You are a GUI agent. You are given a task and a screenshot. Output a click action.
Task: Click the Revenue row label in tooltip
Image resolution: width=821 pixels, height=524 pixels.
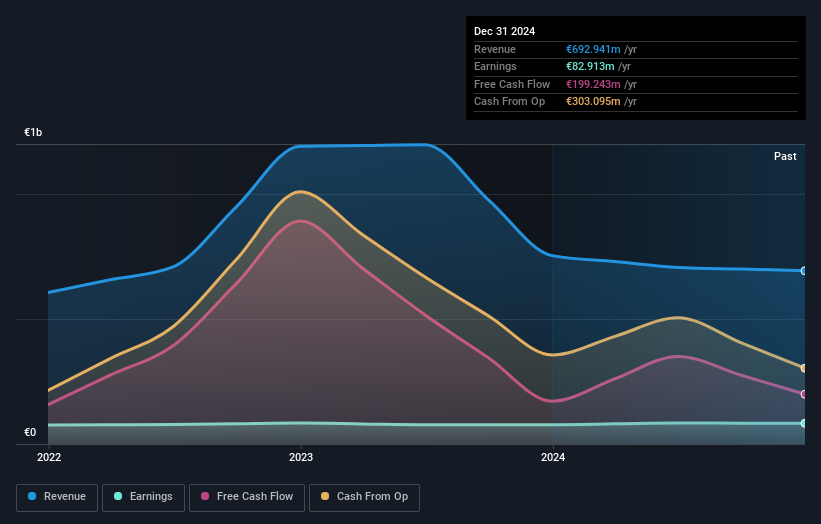pos(495,49)
